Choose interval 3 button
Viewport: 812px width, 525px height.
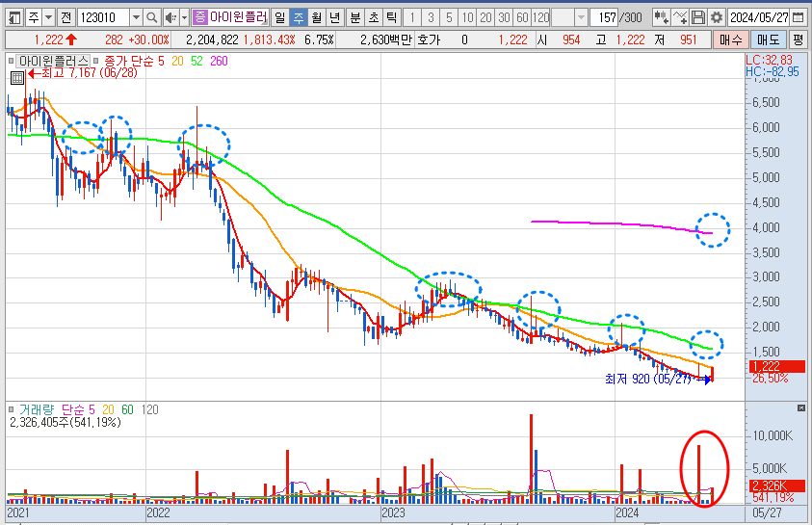431,18
